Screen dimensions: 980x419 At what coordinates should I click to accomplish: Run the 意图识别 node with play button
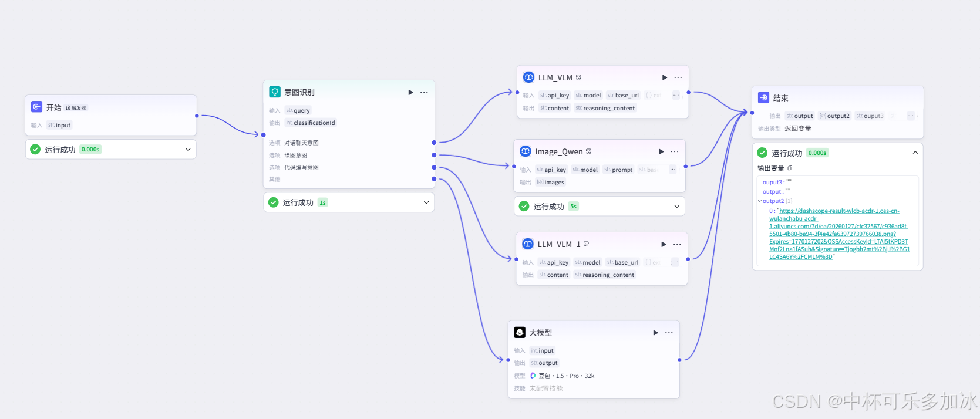click(x=410, y=92)
